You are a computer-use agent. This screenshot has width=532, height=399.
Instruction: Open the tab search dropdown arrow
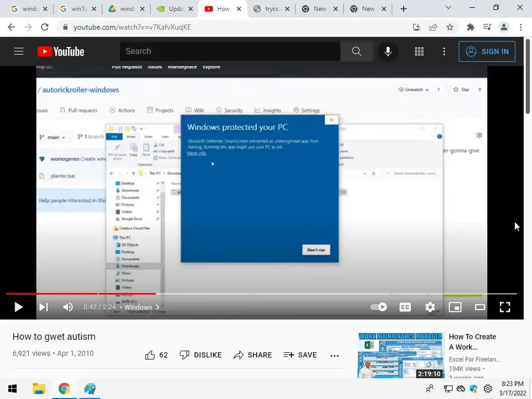tap(448, 7)
